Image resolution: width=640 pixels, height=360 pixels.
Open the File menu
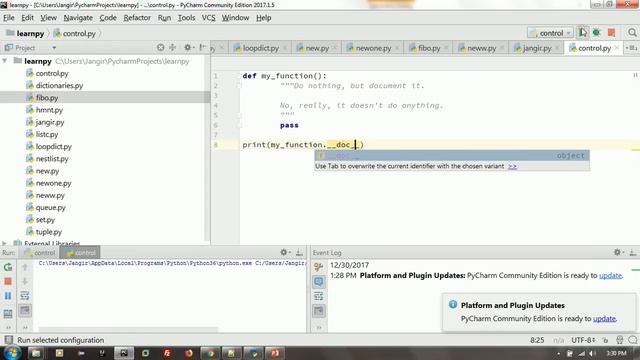(9, 18)
